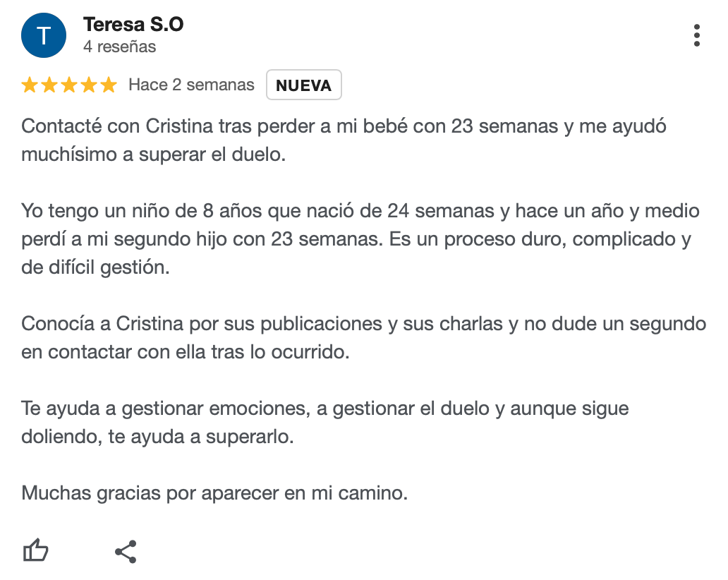Click the share review icon
728x580 pixels.
pyautogui.click(x=126, y=552)
